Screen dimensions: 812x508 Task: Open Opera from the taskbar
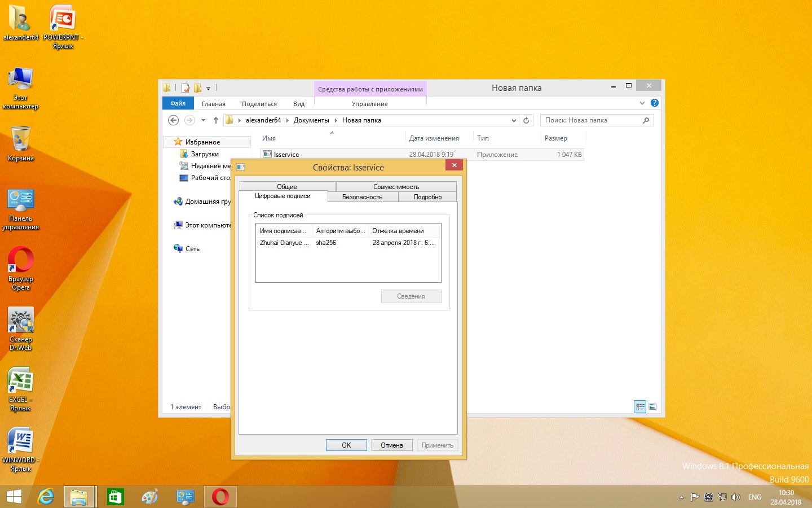pos(220,497)
